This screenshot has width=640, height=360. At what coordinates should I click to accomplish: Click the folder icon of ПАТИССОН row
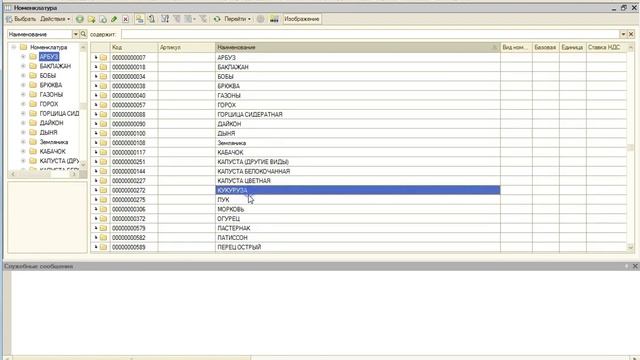pyautogui.click(x=103, y=238)
